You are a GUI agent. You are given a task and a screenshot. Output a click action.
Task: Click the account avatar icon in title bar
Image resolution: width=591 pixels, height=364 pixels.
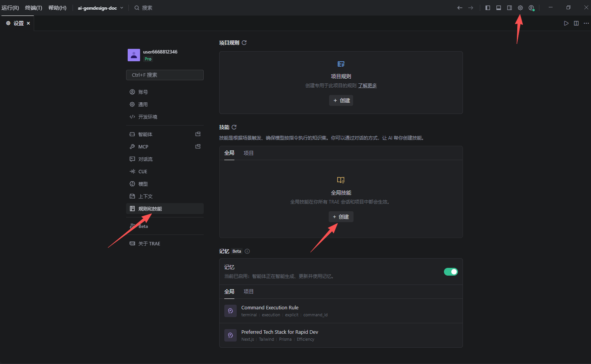pos(531,8)
